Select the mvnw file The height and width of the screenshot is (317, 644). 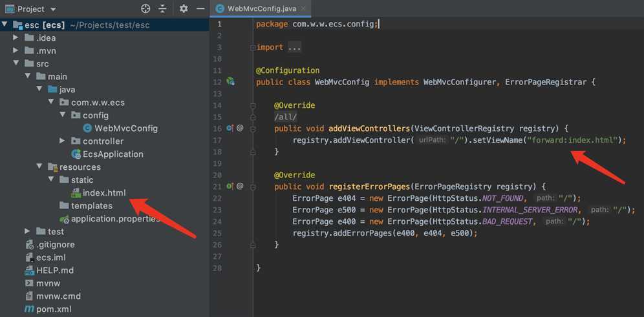(x=48, y=283)
